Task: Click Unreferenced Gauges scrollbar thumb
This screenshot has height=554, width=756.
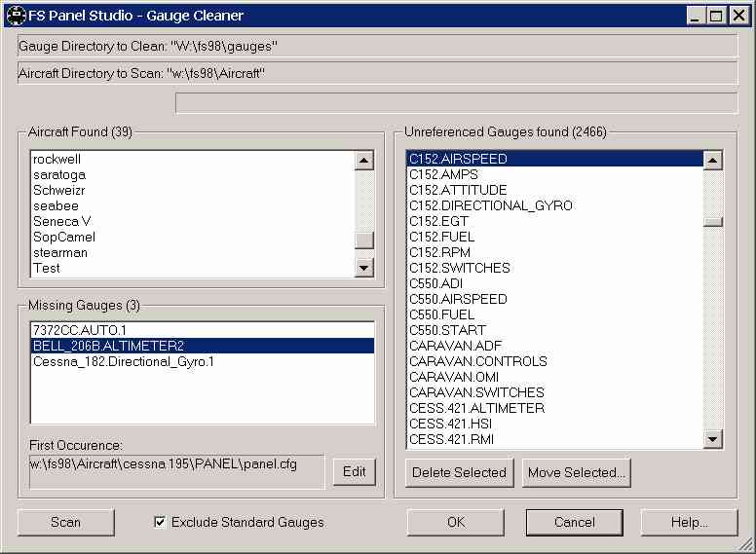Action: coord(713,222)
